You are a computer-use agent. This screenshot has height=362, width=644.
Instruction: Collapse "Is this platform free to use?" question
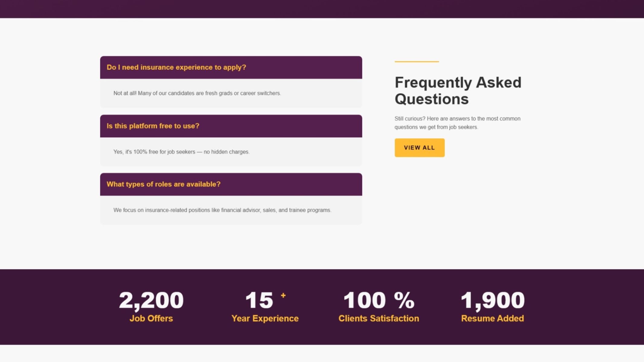point(231,126)
